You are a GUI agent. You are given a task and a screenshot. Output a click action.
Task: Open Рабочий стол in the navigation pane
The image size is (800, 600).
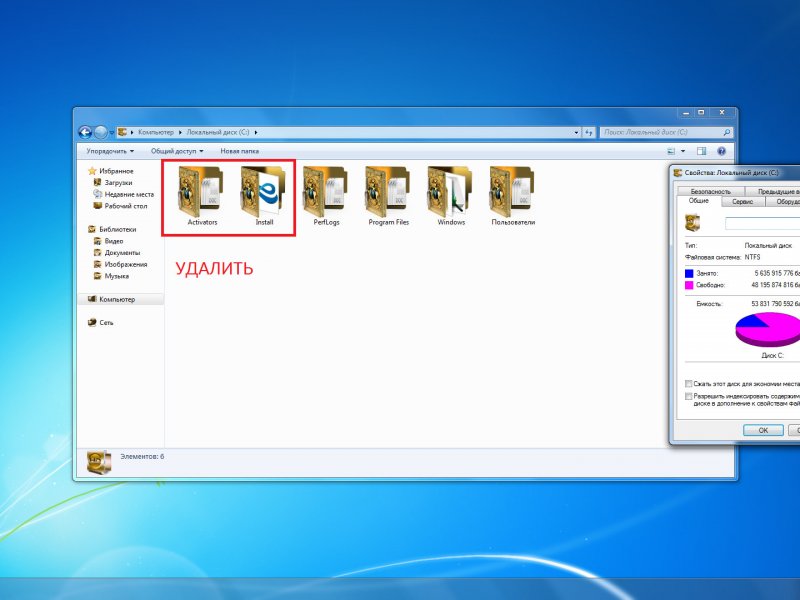[x=126, y=206]
